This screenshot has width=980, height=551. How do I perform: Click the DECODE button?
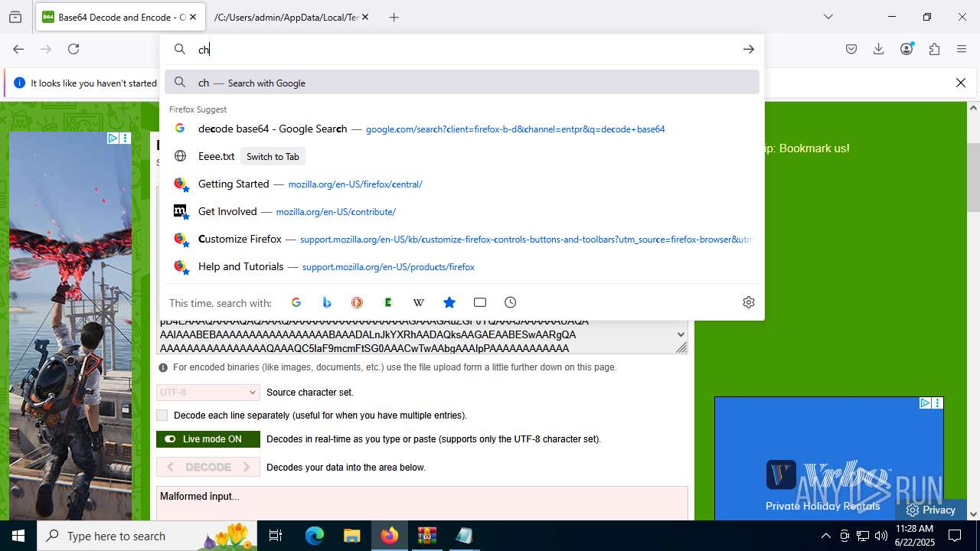[208, 467]
